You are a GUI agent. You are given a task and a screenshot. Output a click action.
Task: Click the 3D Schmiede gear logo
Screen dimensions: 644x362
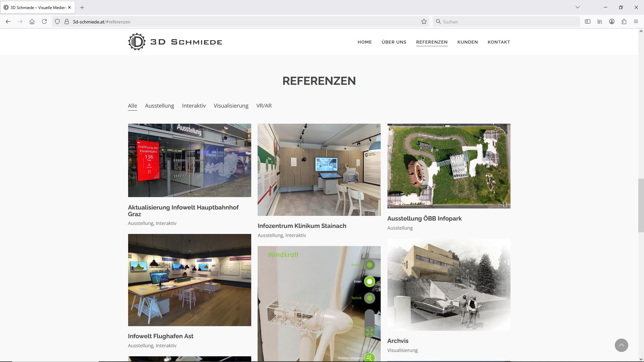137,42
